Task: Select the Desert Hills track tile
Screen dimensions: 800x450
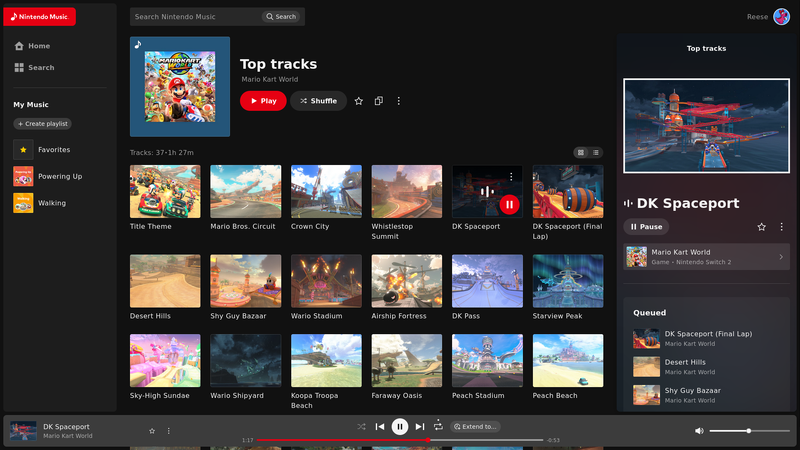Action: (x=165, y=281)
